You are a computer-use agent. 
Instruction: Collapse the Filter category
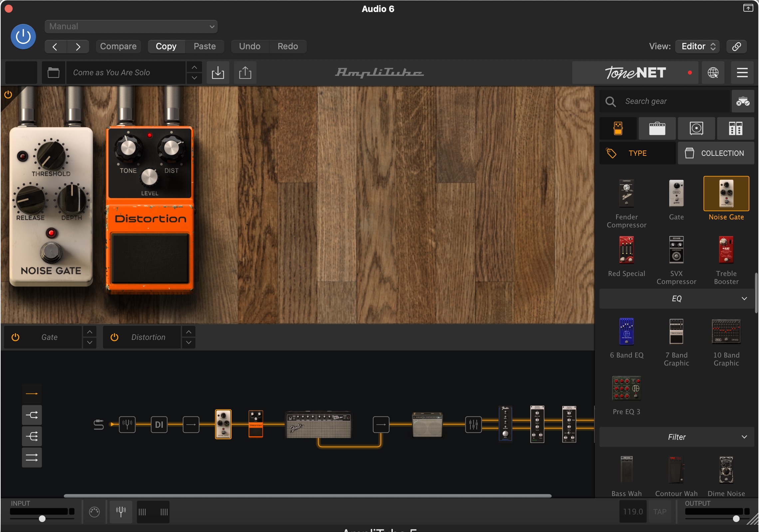pos(676,437)
